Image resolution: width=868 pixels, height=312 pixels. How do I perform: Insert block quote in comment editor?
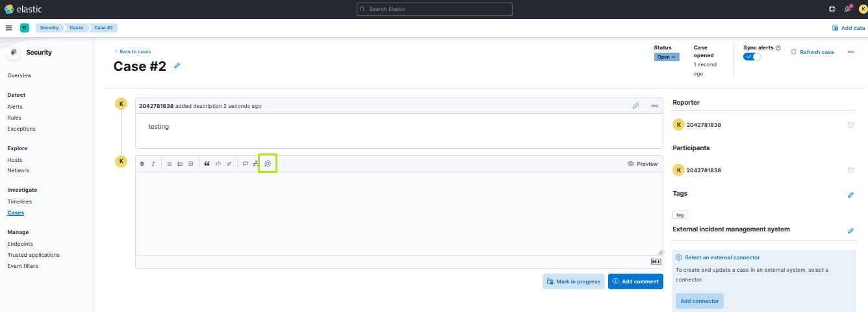[207, 164]
